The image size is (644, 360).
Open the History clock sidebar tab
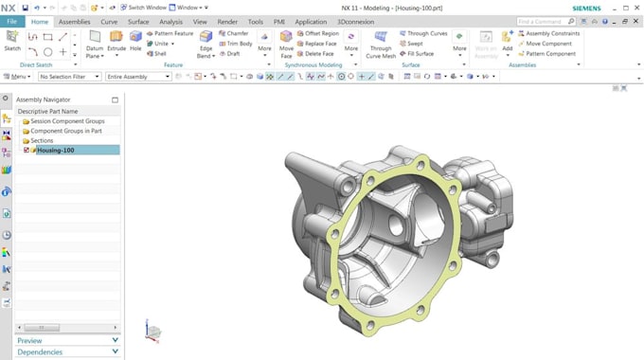coord(7,235)
